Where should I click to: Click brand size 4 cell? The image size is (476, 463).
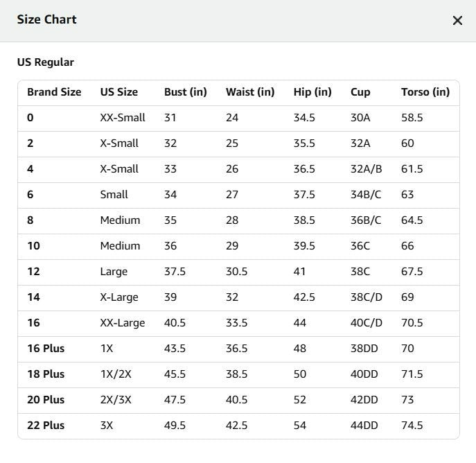tap(30, 169)
